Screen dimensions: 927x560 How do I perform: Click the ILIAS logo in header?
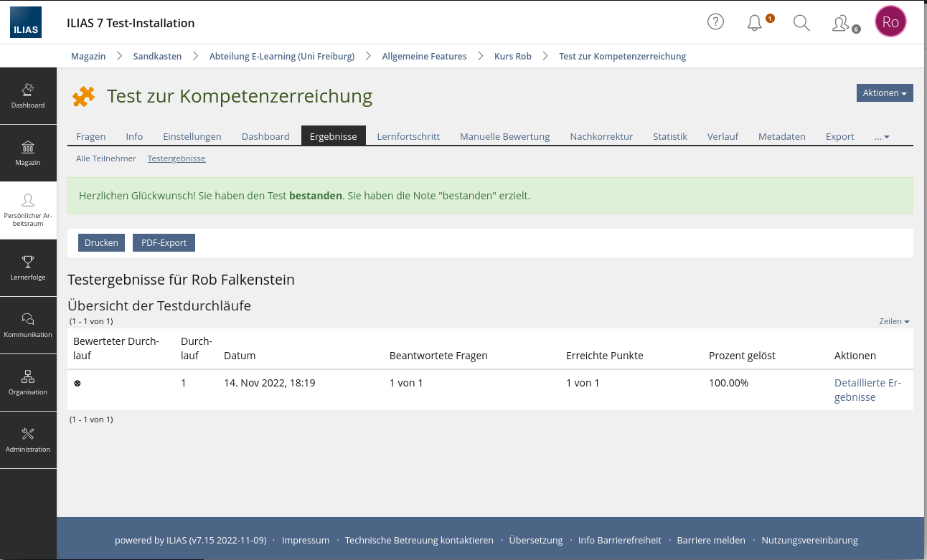coord(26,22)
